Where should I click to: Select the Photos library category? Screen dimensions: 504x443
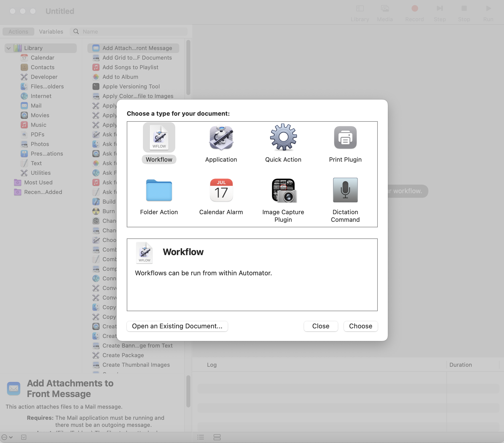[x=40, y=144]
